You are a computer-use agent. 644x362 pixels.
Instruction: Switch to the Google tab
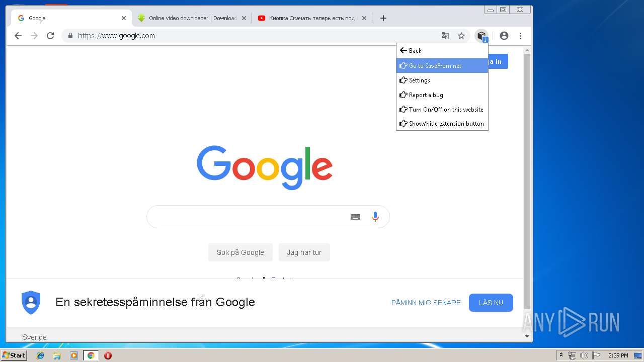pos(71,18)
